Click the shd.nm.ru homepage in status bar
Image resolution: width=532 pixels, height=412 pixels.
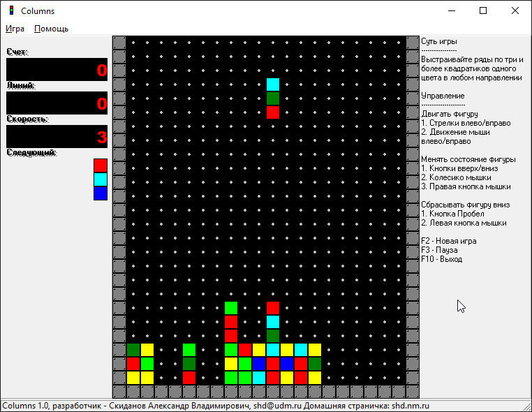(x=411, y=406)
